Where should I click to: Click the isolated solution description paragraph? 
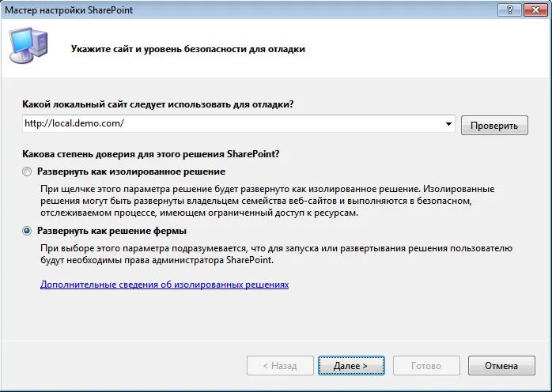point(267,201)
